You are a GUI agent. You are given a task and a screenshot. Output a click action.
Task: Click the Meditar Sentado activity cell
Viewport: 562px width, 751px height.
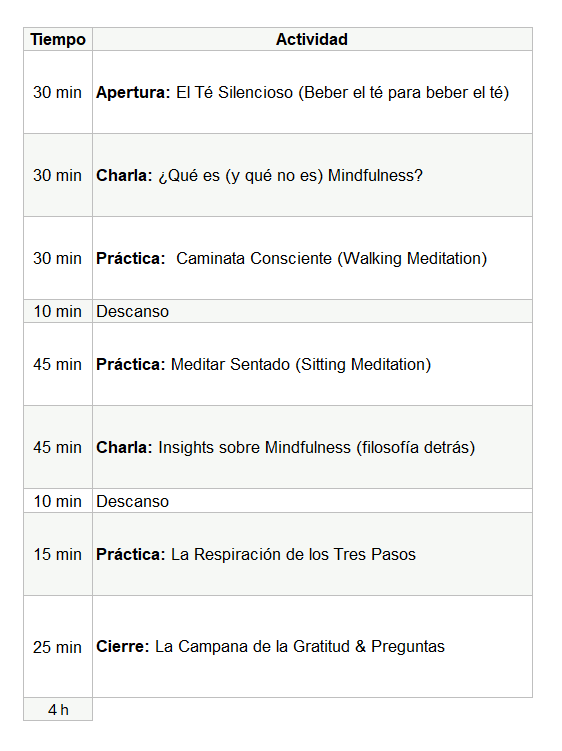(312, 364)
